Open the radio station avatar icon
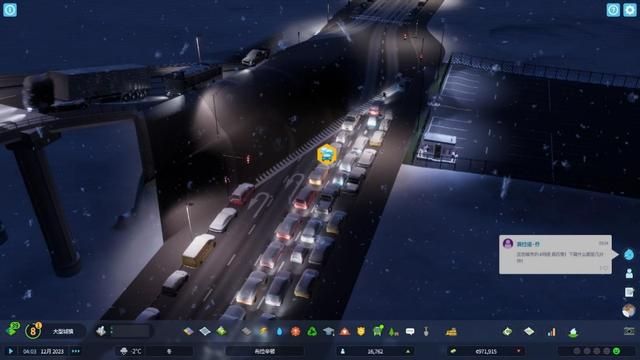The image size is (640, 360). point(629,311)
